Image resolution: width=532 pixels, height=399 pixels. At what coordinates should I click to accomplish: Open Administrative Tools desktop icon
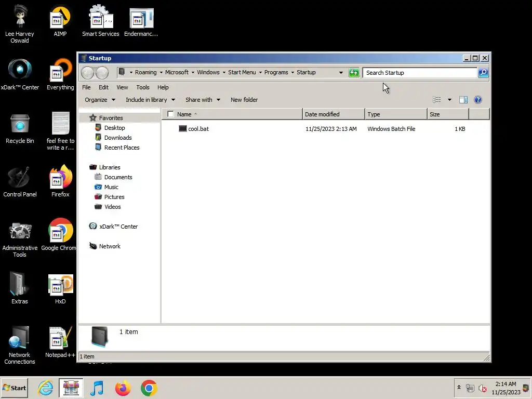(x=20, y=239)
